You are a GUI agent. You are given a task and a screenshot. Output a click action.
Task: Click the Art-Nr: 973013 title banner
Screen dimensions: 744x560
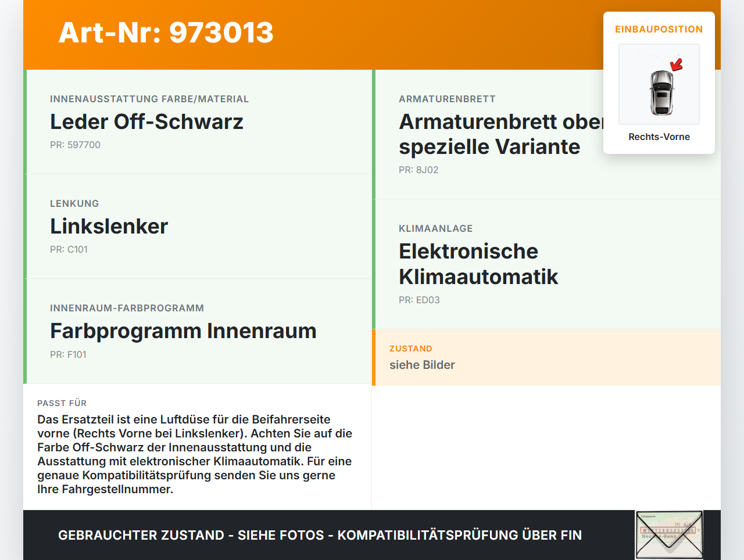(x=166, y=34)
